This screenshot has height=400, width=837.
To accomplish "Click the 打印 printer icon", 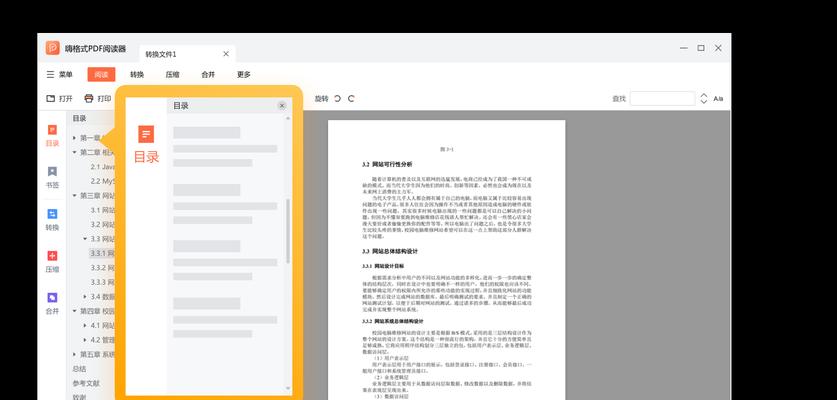I will (x=89, y=98).
